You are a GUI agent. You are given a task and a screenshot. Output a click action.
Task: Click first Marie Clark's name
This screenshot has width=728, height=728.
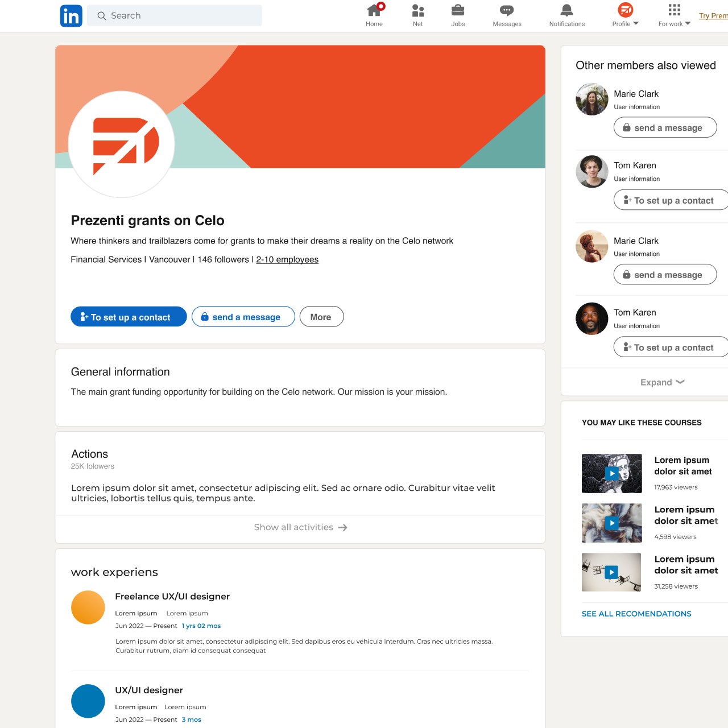[x=636, y=94]
